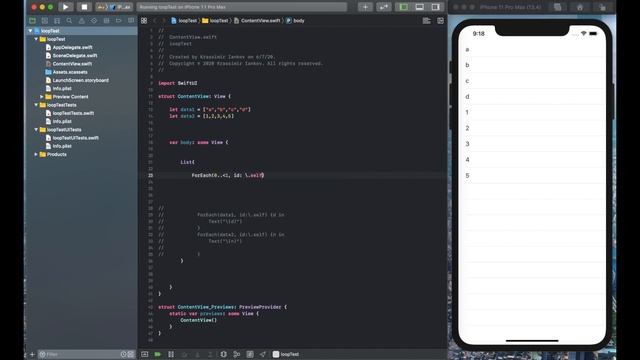The image size is (640, 360).
Task: Click Simulator rotate button
Action: pos(602,7)
